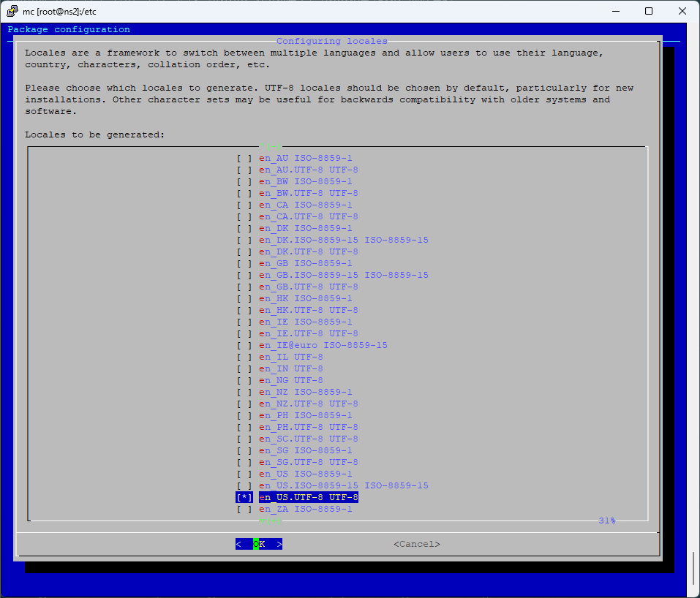Enable the en_ZA ISO-8859-1 locale checkbox

tap(244, 508)
